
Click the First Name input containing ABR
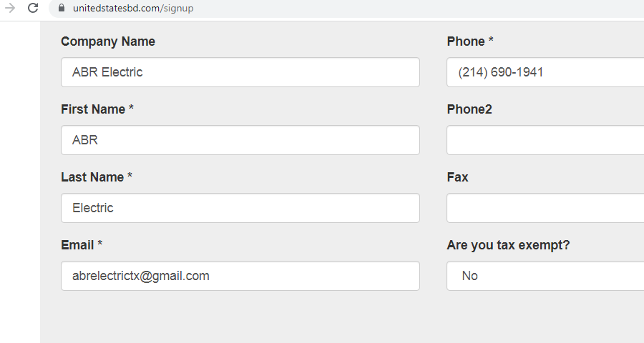240,140
